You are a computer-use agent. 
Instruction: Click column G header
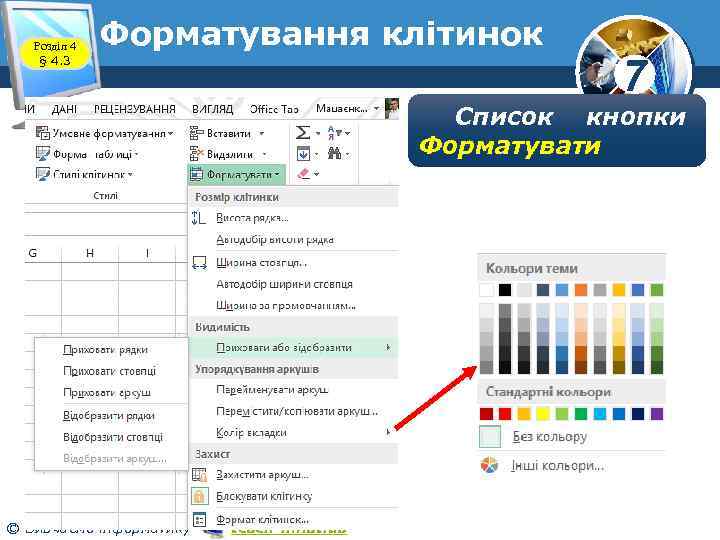pyautogui.click(x=33, y=253)
